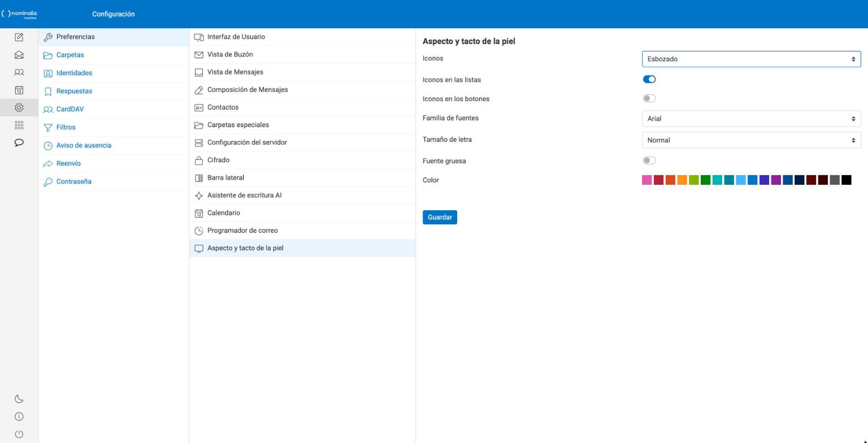Image resolution: width=868 pixels, height=443 pixels.
Task: Open the info icon in left sidebar
Action: [x=19, y=416]
